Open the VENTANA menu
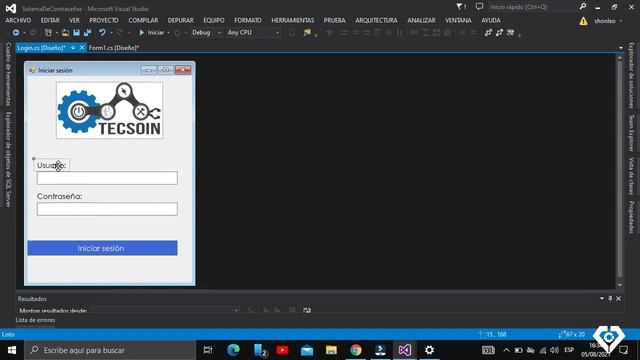This screenshot has width=640, height=360. (458, 20)
